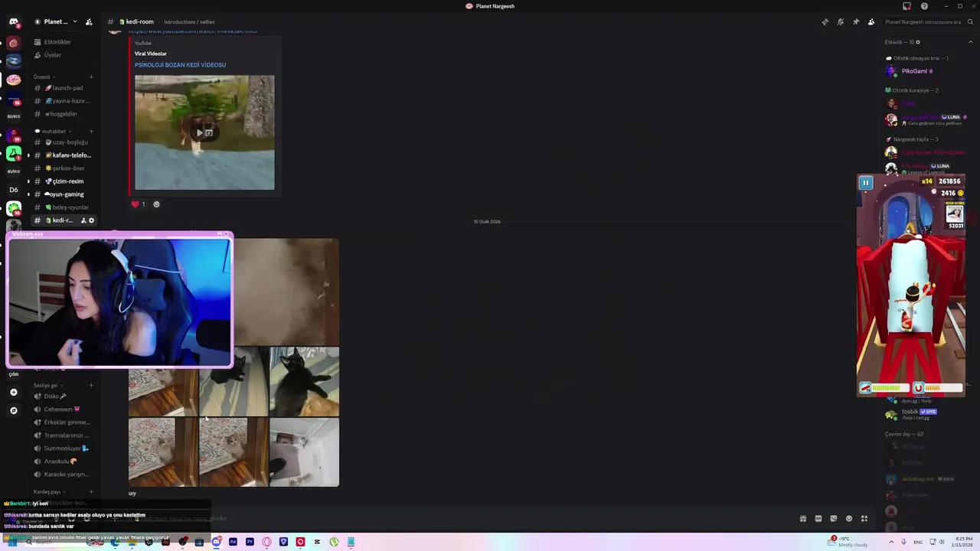Open pinned messages pin icon
This screenshot has width=980, height=551.
(855, 21)
